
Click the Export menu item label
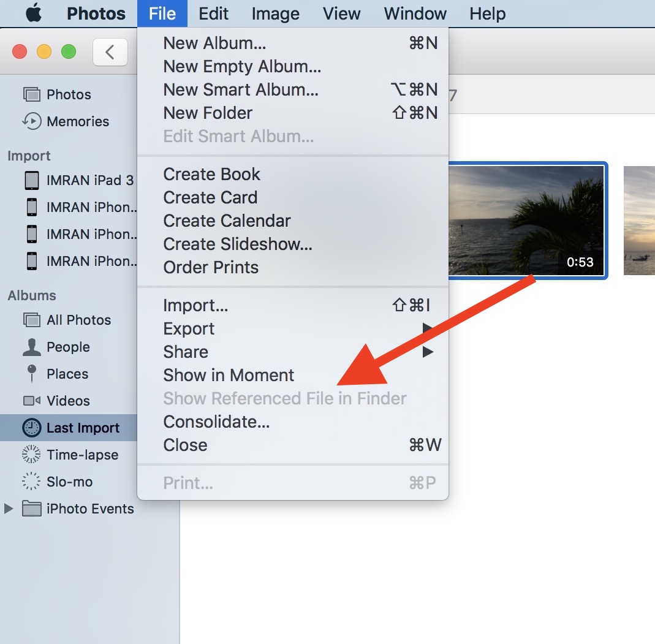189,328
